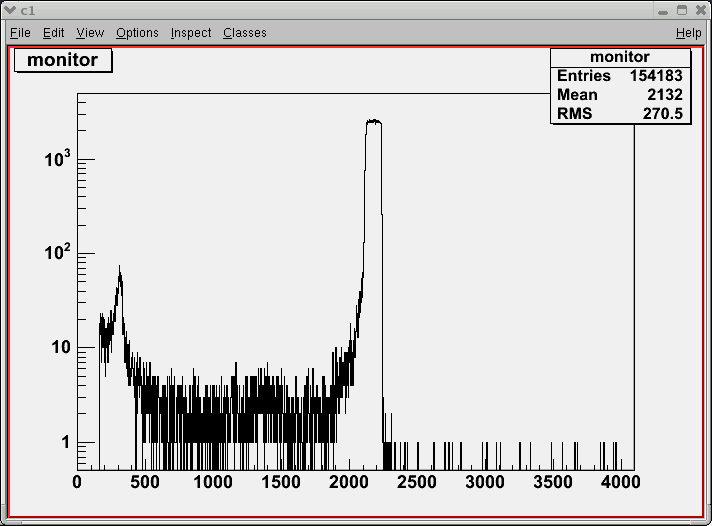Click the x-axis label 4000
This screenshot has height=526, width=712.
click(x=620, y=482)
